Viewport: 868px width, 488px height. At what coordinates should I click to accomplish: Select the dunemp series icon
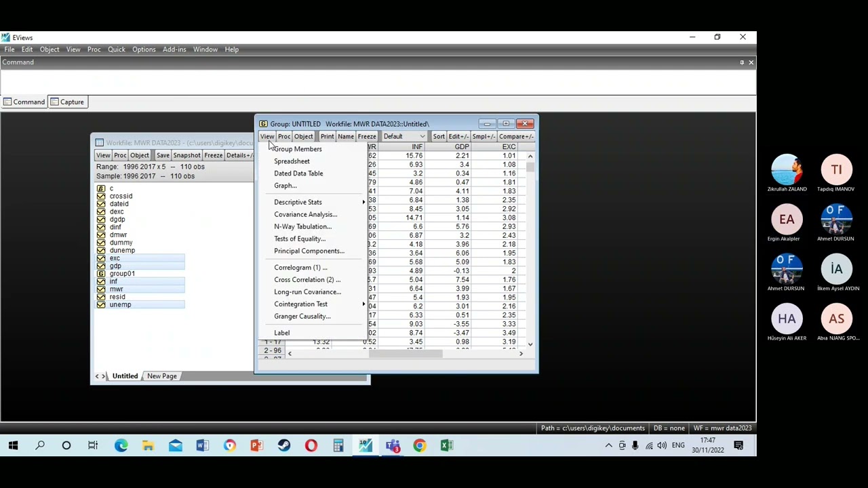(101, 250)
